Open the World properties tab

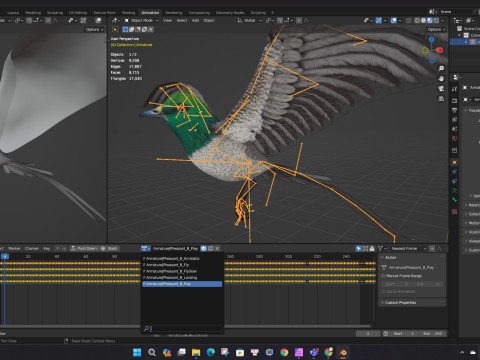point(454,138)
